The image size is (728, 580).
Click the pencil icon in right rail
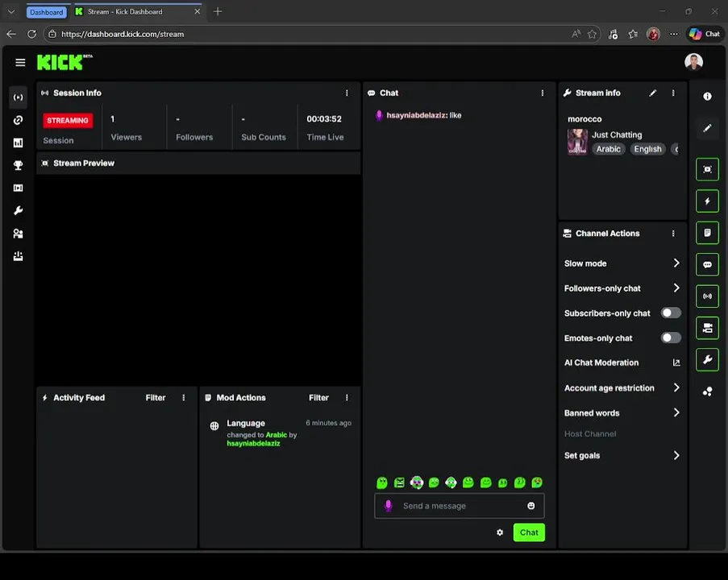(707, 128)
